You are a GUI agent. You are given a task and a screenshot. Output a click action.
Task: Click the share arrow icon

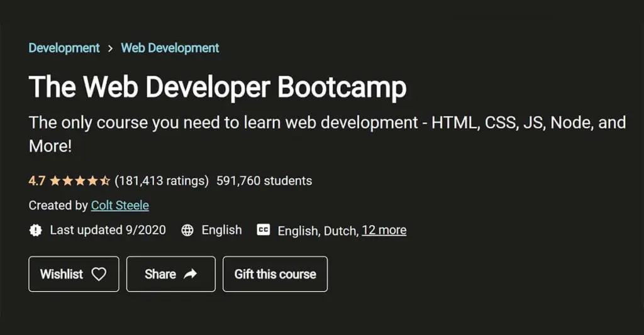tap(190, 274)
